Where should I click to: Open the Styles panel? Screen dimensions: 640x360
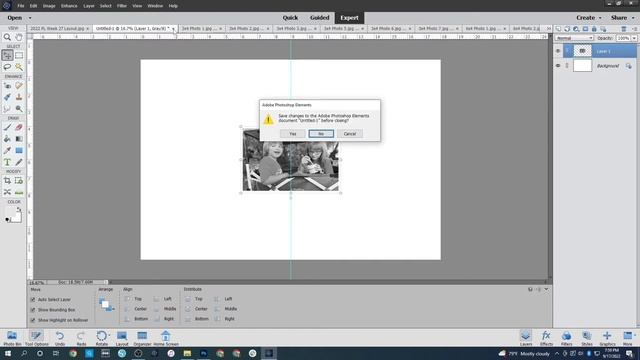click(587, 338)
